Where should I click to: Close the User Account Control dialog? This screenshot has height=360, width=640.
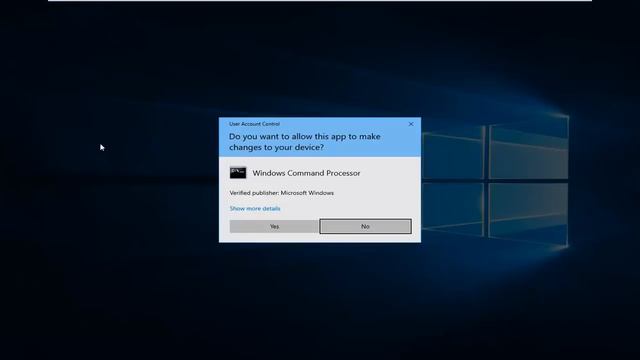tap(411, 124)
